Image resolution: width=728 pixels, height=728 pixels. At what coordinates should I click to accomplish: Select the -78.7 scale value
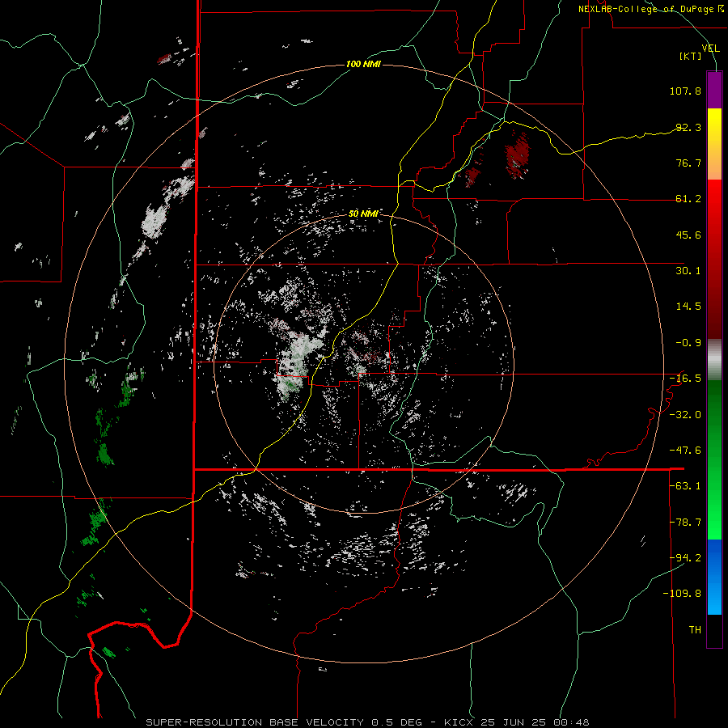tap(685, 523)
